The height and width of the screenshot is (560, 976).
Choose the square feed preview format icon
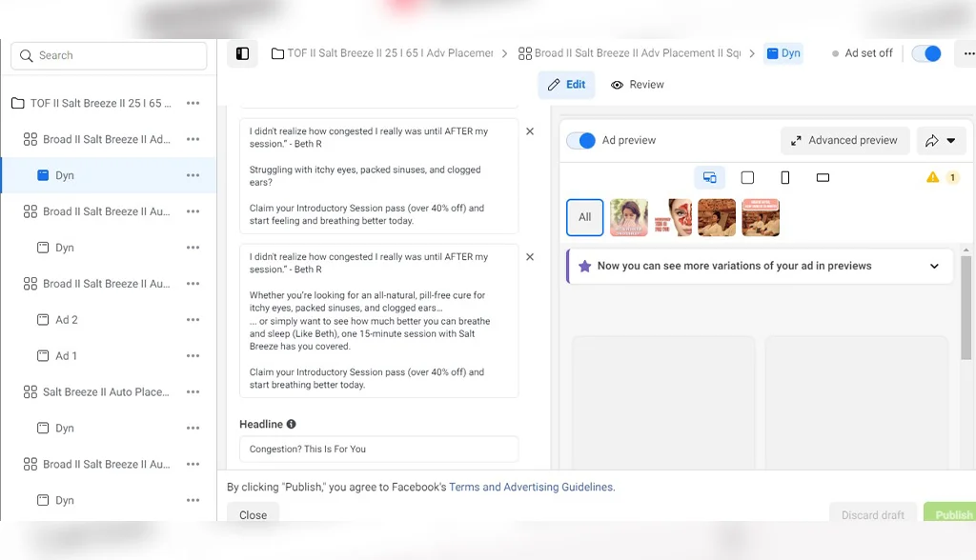click(x=747, y=177)
